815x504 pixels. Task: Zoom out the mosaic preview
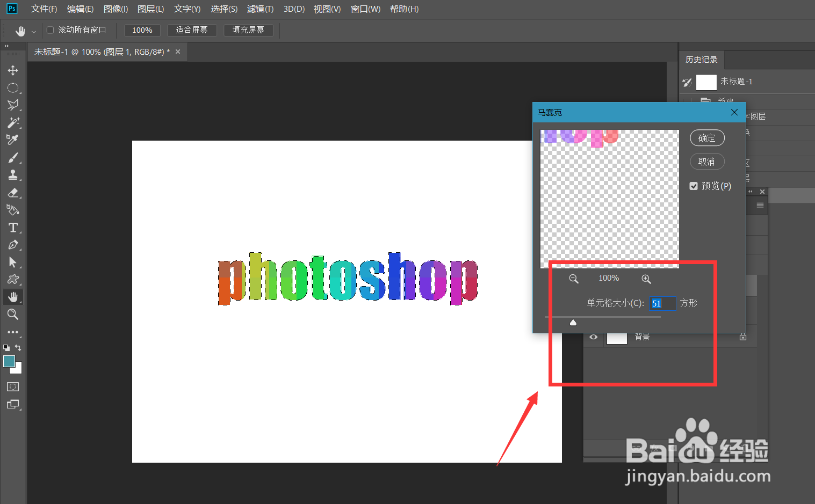(x=574, y=279)
